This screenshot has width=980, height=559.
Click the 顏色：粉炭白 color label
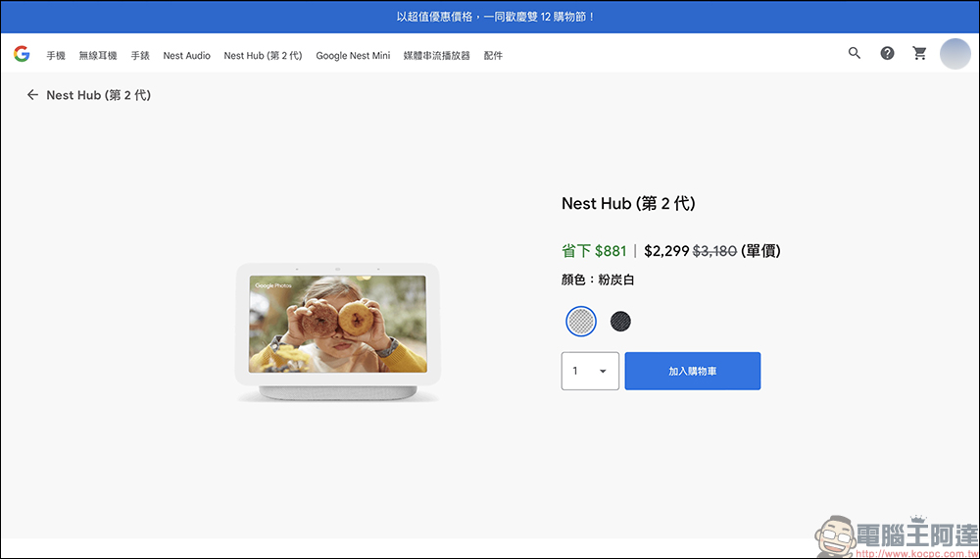pos(598,280)
